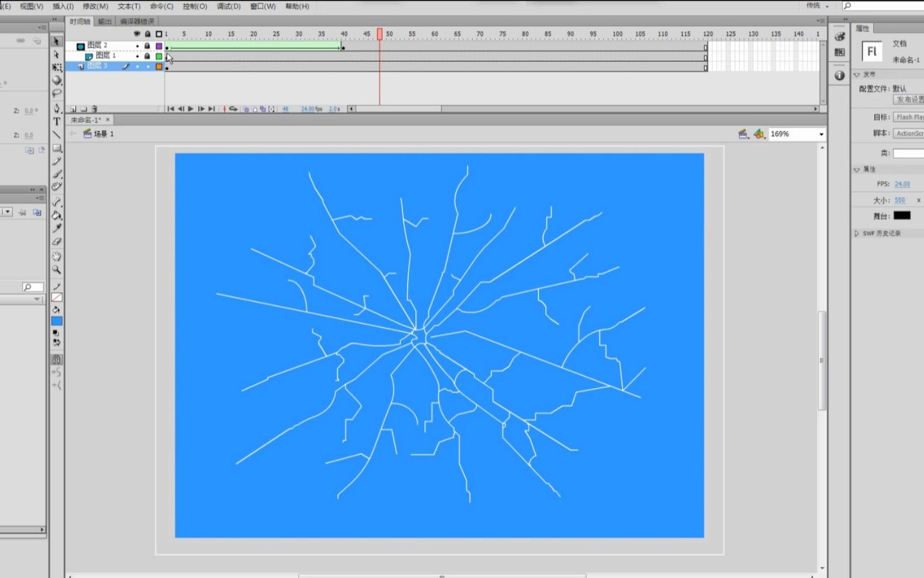This screenshot has width=924, height=578.
Task: Unlock layer 图层 2
Action: (147, 46)
